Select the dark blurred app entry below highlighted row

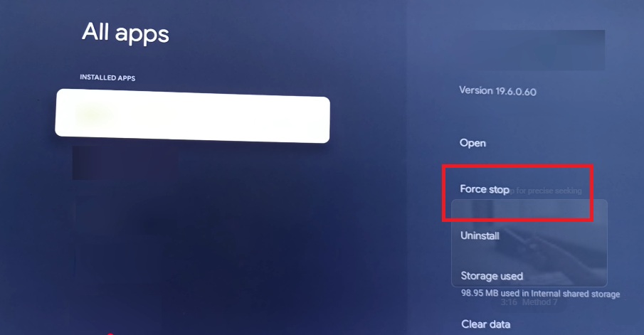(x=125, y=163)
